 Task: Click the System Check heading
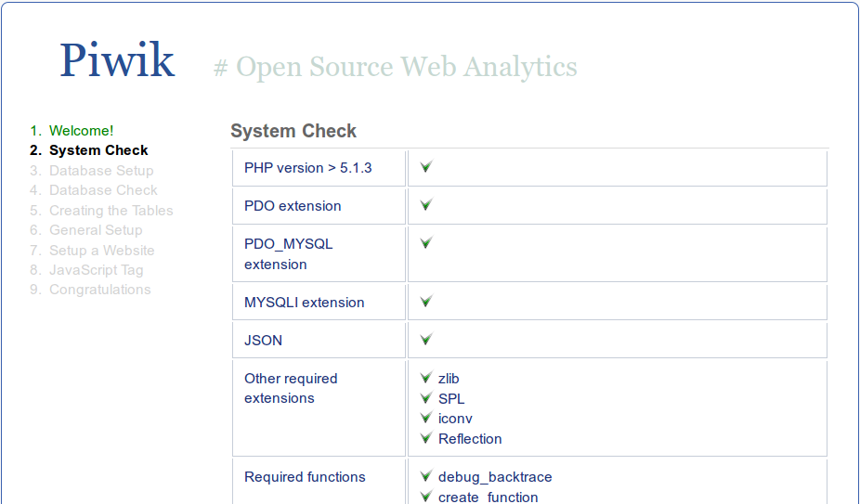pos(293,131)
